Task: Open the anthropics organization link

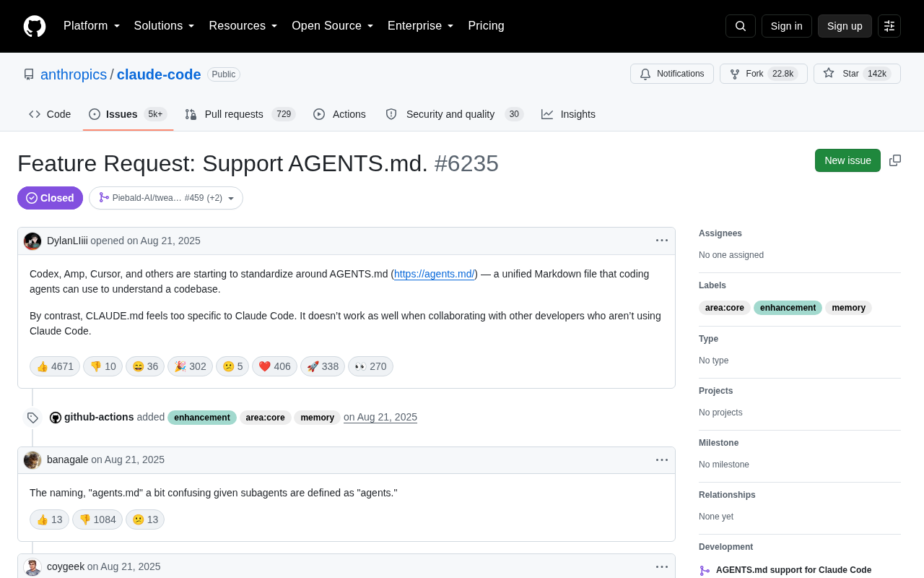Action: point(74,74)
